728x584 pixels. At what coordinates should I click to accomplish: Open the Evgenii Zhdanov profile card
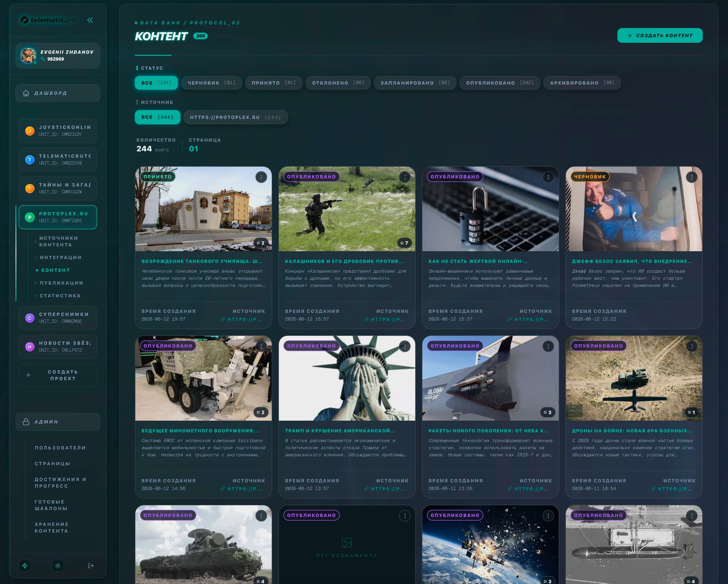click(x=58, y=55)
